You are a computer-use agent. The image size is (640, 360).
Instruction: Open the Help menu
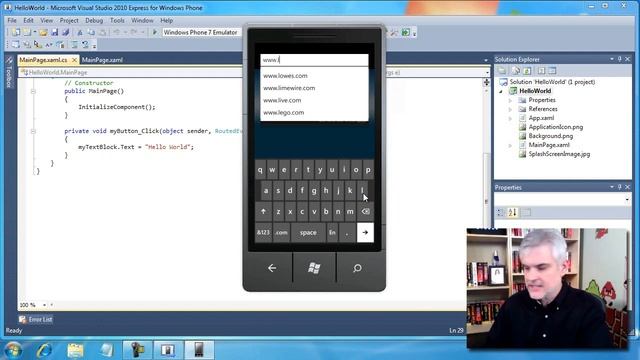(x=167, y=20)
